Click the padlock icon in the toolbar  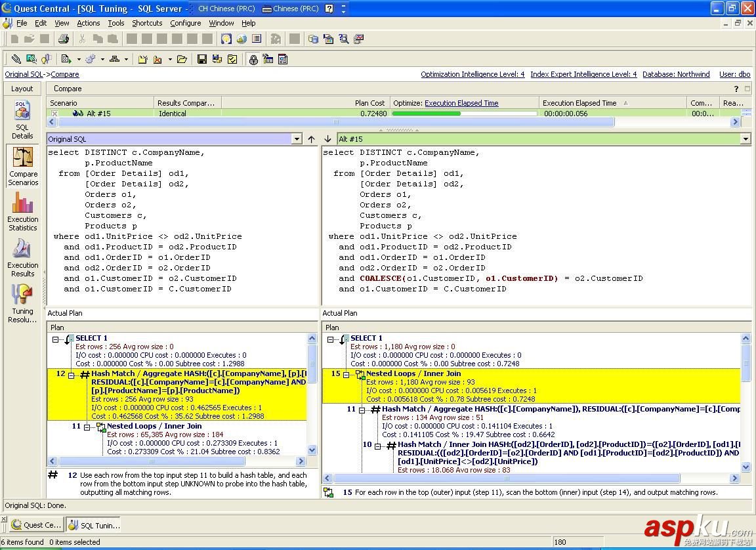pyautogui.click(x=253, y=59)
